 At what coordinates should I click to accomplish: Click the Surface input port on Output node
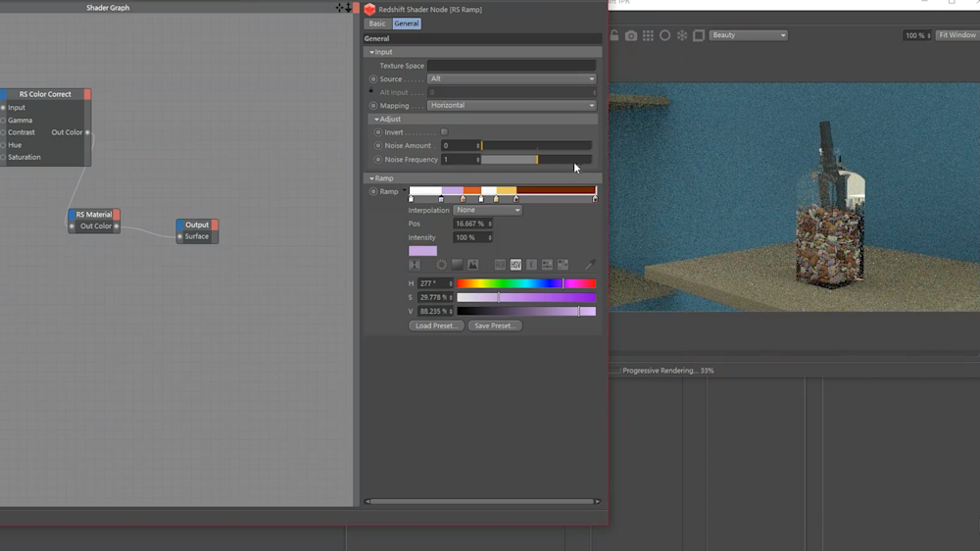[180, 236]
